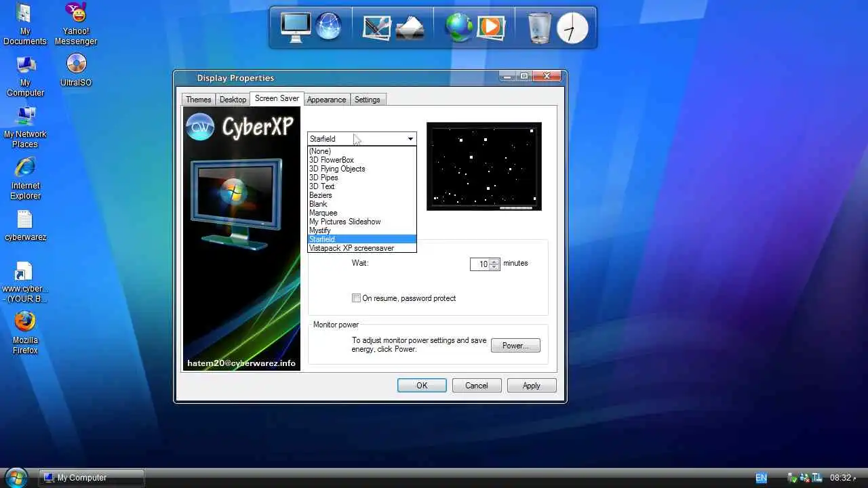
Task: Switch to the Desktop tab
Action: tap(233, 100)
